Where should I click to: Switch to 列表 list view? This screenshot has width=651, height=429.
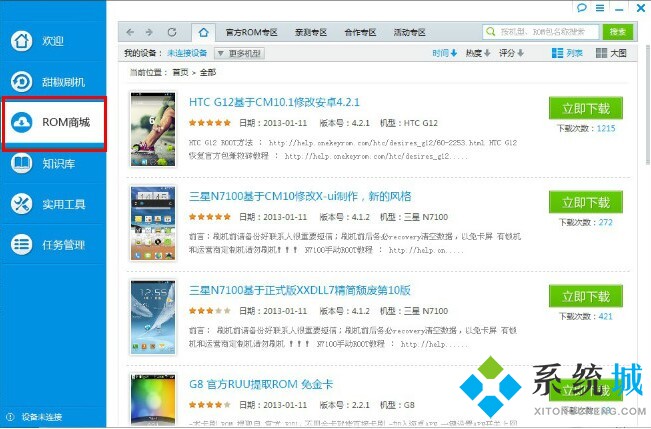click(567, 53)
